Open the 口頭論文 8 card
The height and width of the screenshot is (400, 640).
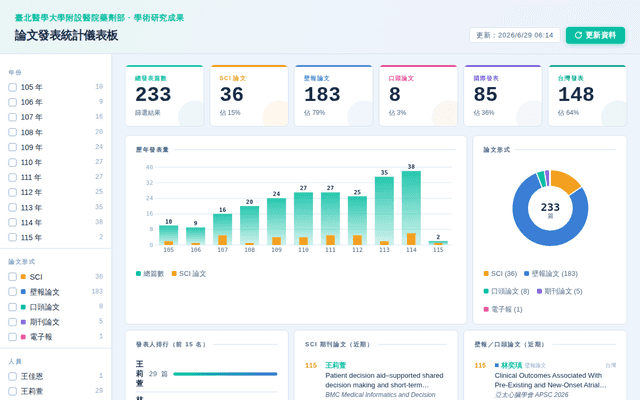point(418,96)
